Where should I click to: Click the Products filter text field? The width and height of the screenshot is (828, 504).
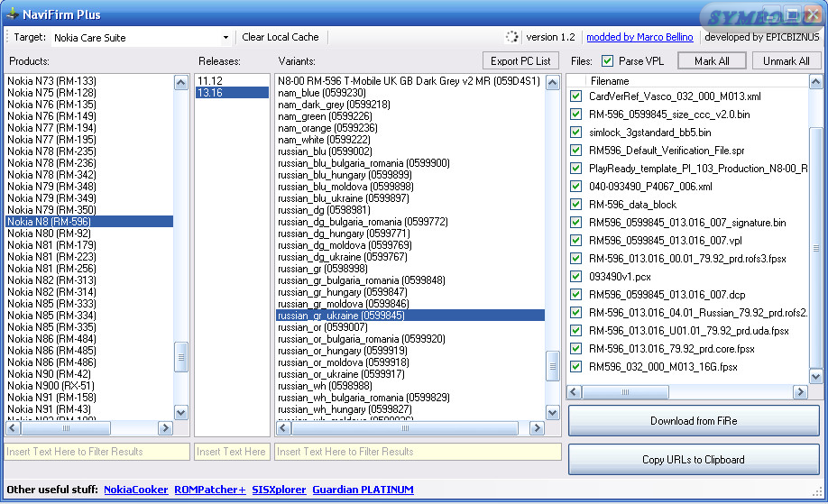[97, 452]
